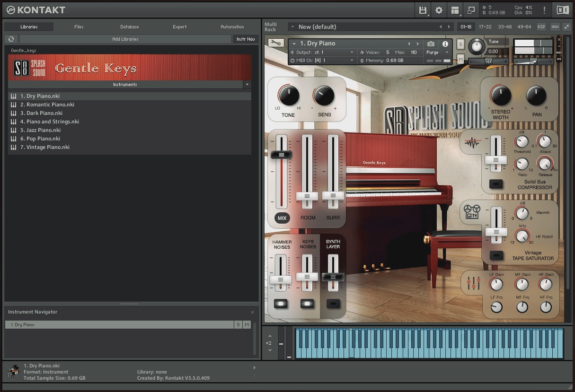Viewport: 575px width, 392px height.
Task: Solo the Dry Piano with its S button
Action: [460, 43]
